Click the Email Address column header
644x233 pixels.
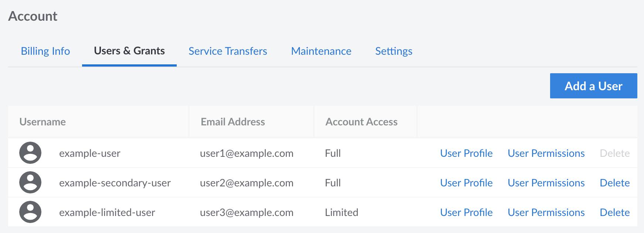pyautogui.click(x=233, y=122)
